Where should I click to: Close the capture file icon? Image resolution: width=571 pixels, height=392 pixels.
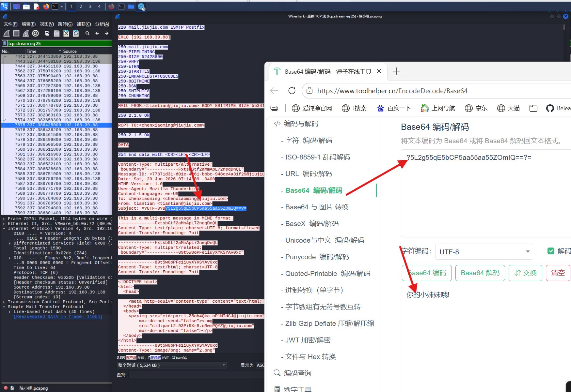pyautogui.click(x=66, y=33)
